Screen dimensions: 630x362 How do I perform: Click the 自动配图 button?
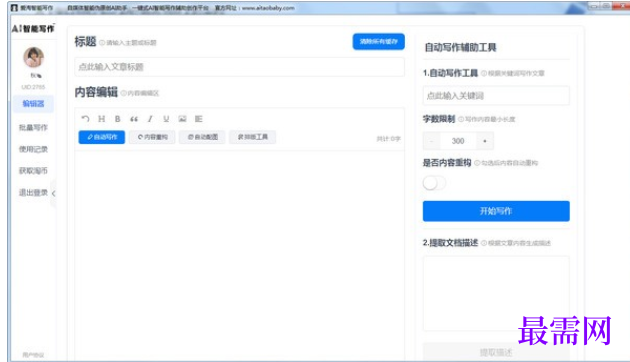(x=202, y=137)
